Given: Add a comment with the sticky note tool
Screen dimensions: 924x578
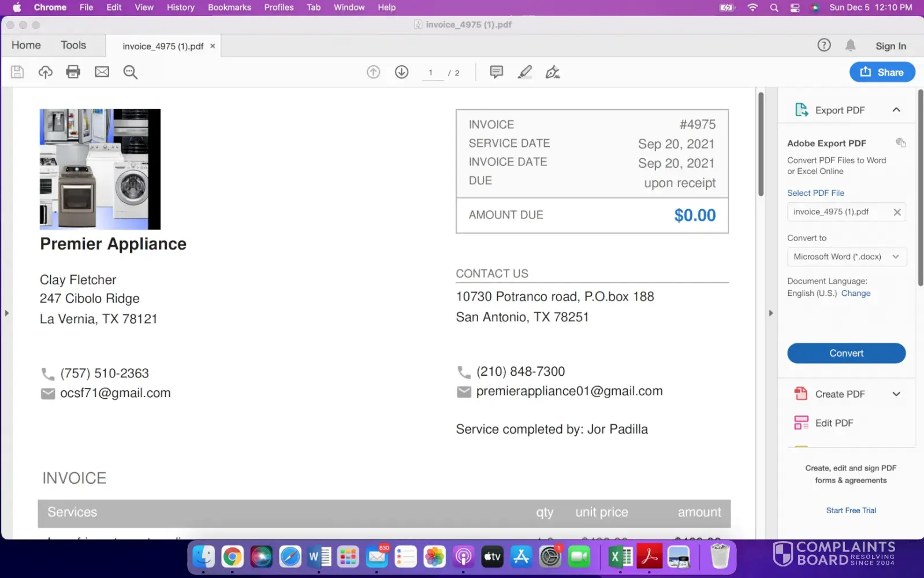Looking at the screenshot, I should 496,72.
